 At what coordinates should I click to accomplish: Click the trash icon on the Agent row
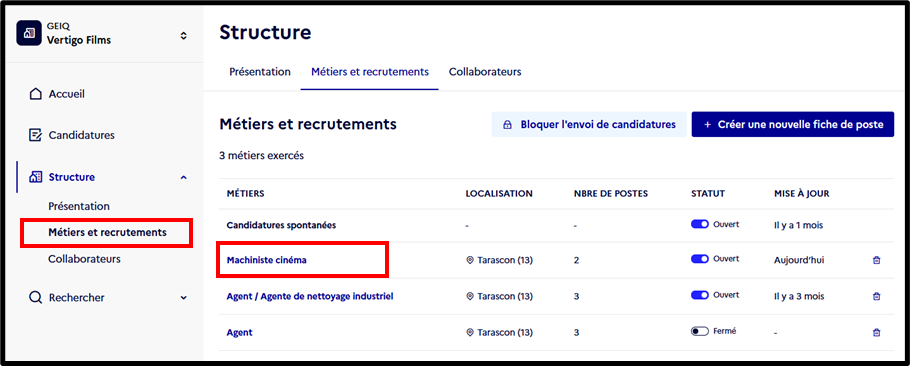[876, 332]
